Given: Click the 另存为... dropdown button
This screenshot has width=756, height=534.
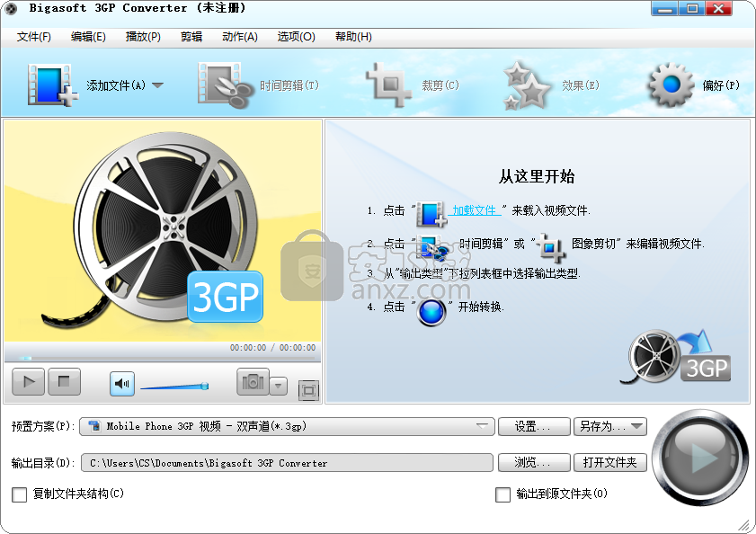Looking at the screenshot, I should coord(609,426).
